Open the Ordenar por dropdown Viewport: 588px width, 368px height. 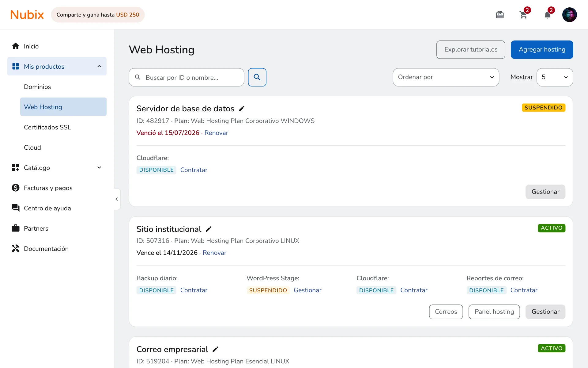tap(446, 77)
